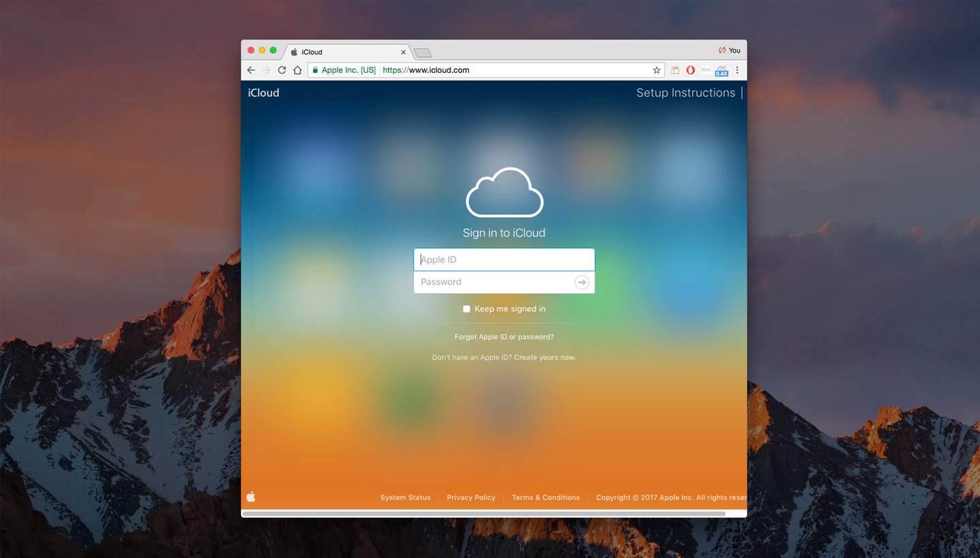
Task: Open Forgot Apple ID or password link
Action: click(x=504, y=337)
